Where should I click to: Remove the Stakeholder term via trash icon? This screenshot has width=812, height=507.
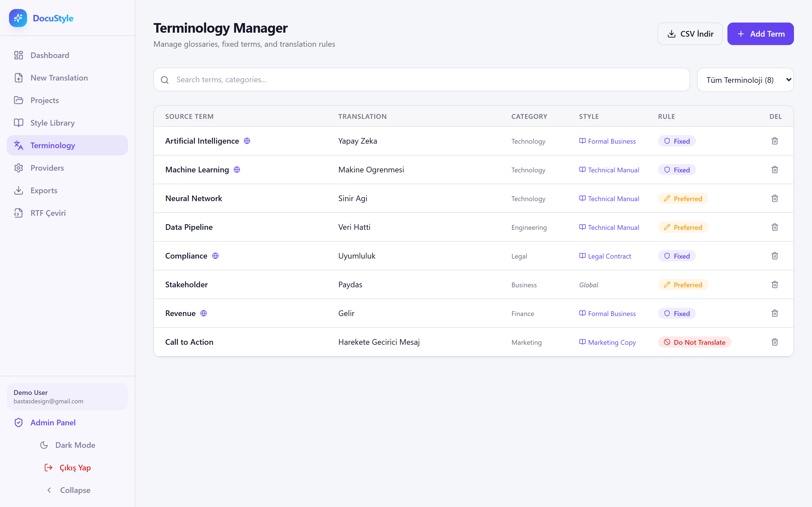click(775, 285)
